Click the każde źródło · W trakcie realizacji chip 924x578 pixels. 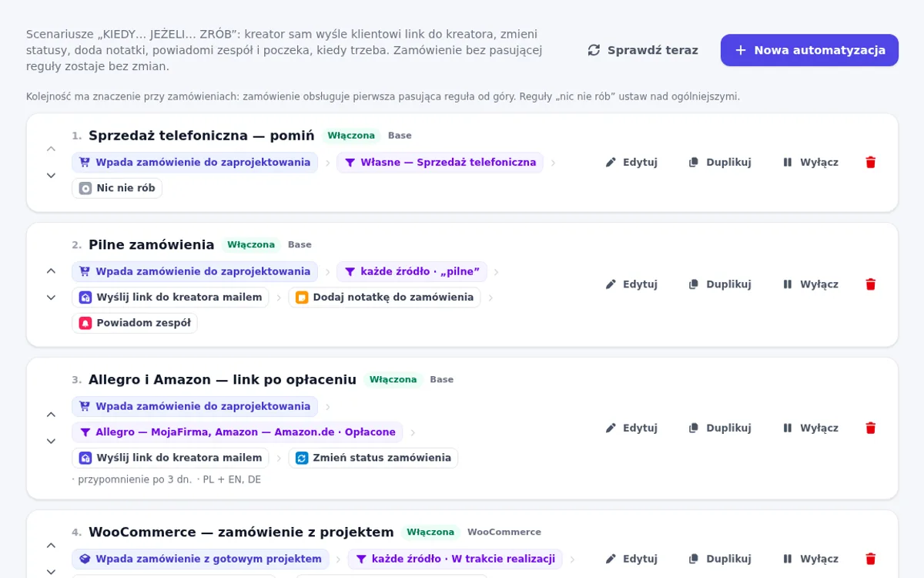(455, 559)
